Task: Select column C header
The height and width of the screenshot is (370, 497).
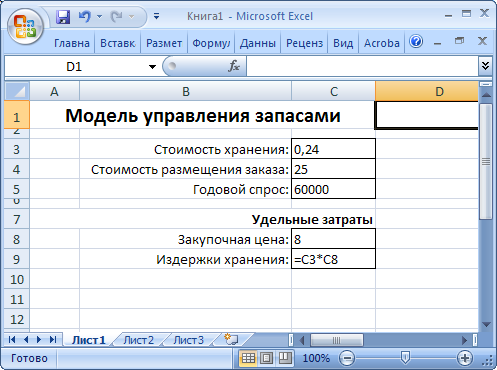Action: point(334,91)
